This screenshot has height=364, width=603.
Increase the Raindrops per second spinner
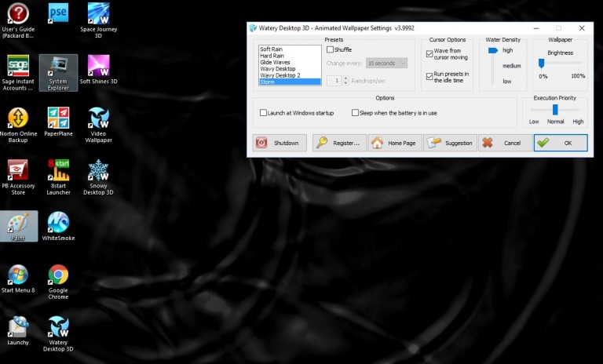[345, 78]
